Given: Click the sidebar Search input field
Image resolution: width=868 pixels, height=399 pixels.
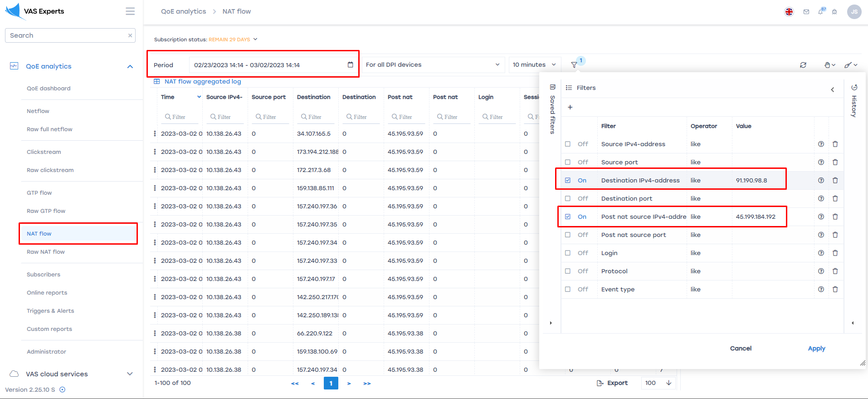Looking at the screenshot, I should click(66, 35).
